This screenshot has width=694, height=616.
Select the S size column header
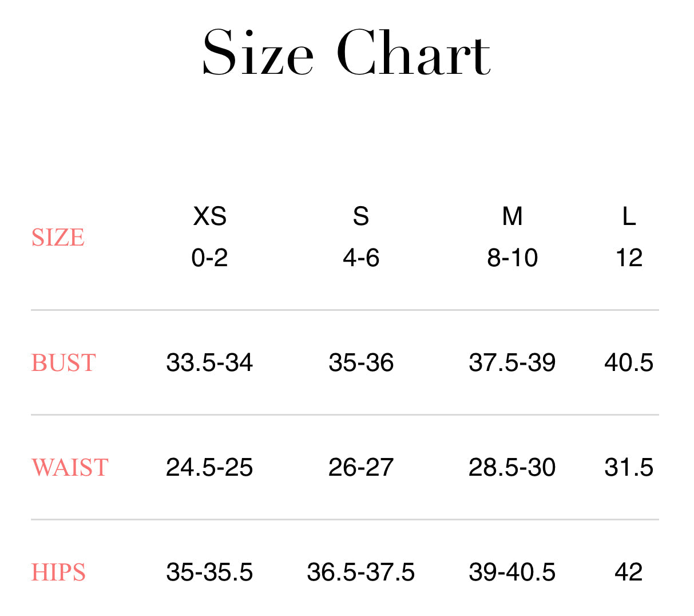(x=360, y=216)
